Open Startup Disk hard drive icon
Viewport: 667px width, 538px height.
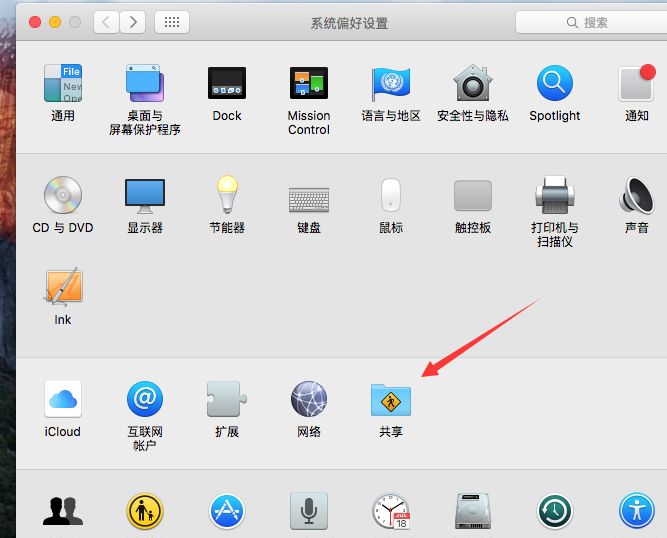pos(473,511)
